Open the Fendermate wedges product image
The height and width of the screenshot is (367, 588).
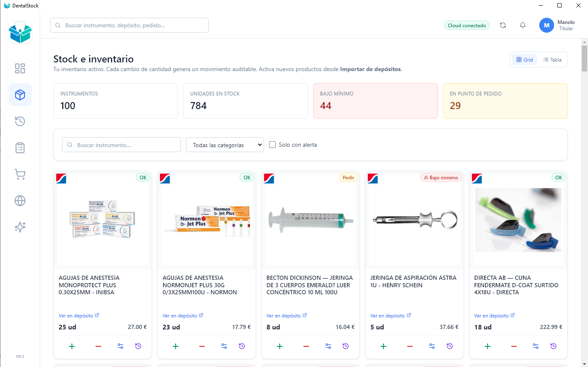518,220
